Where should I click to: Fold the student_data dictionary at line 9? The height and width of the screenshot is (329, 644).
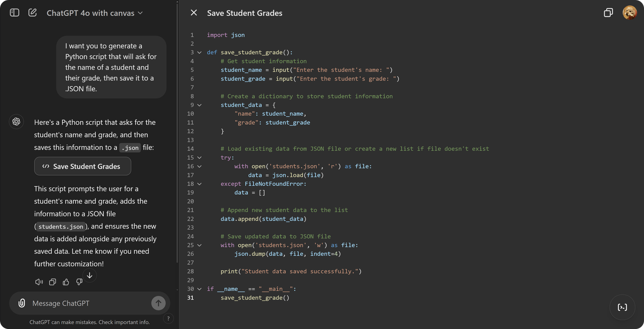199,105
